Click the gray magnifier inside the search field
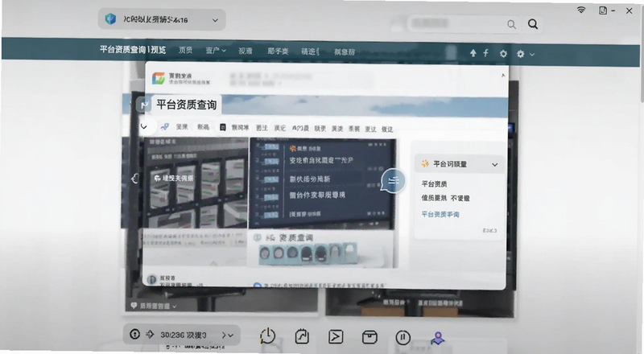The height and width of the screenshot is (354, 644). pos(511,25)
